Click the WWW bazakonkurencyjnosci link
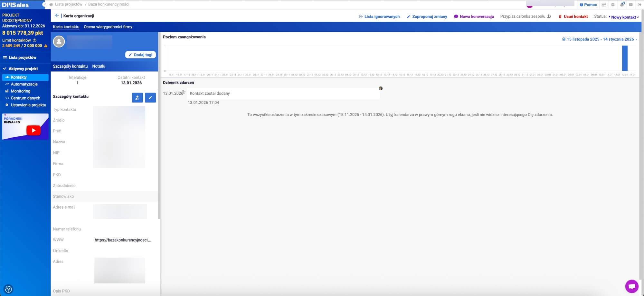 point(122,240)
